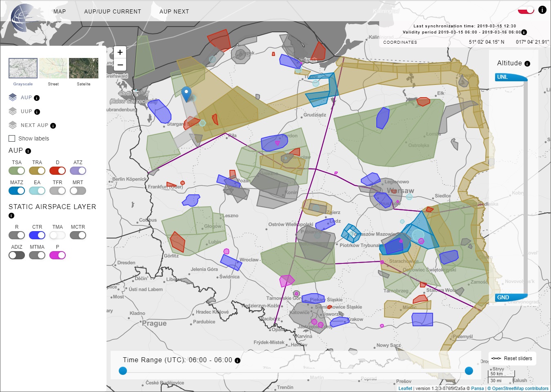Open info icon beside UUP layer

(37, 112)
